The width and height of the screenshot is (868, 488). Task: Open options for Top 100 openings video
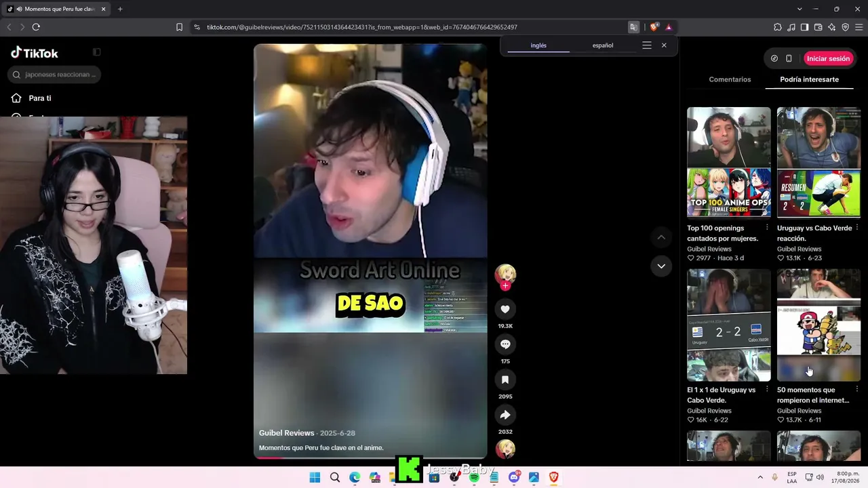[x=767, y=228]
